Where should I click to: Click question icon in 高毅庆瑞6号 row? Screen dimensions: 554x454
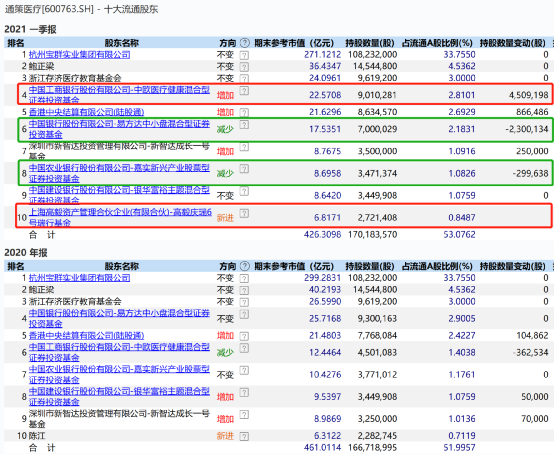(244, 213)
